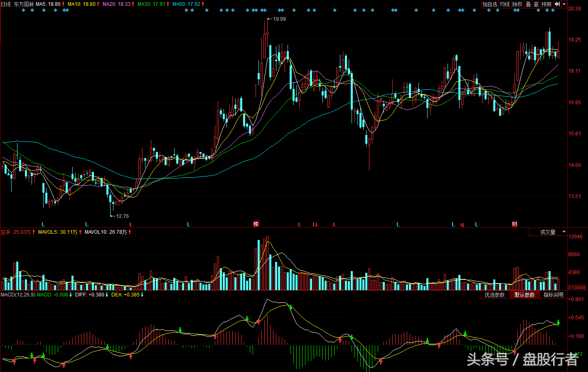Select the 默认参数 tab
This screenshot has width=588, height=372.
click(x=524, y=295)
